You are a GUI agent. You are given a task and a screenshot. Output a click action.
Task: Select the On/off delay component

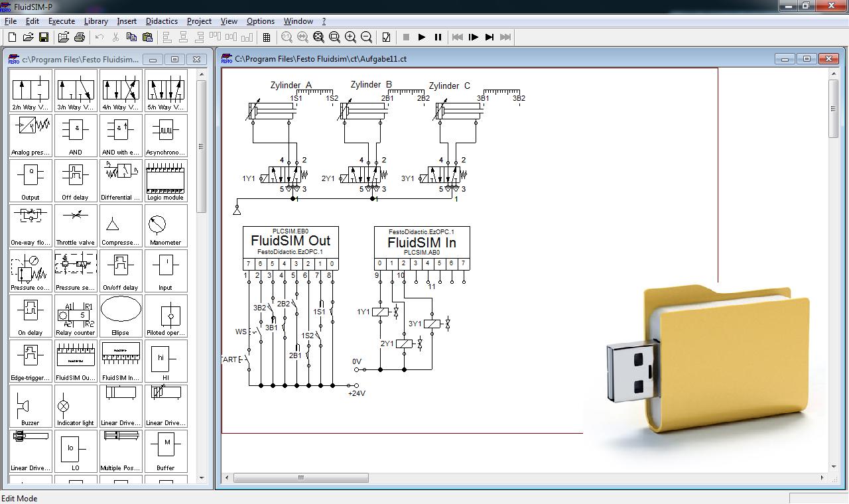121,271
